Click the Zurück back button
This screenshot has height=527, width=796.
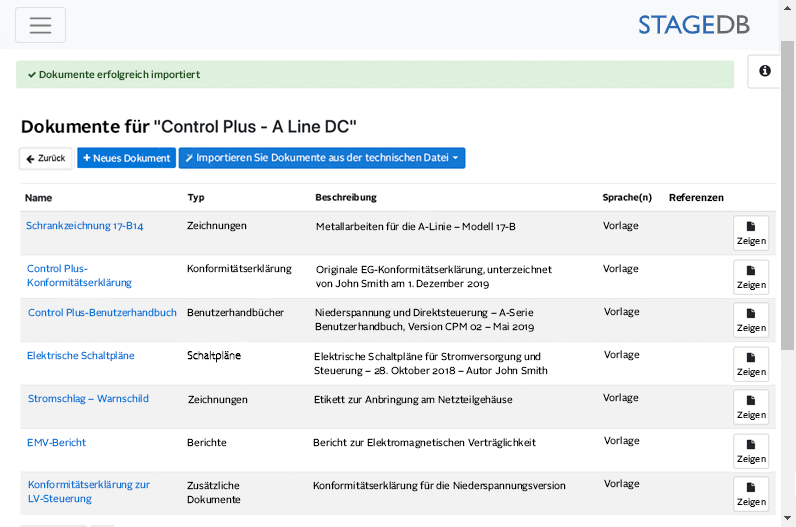click(46, 158)
